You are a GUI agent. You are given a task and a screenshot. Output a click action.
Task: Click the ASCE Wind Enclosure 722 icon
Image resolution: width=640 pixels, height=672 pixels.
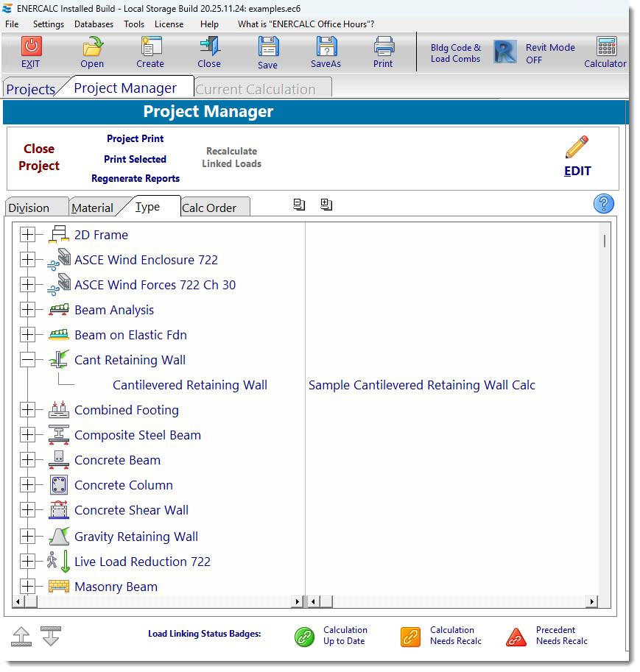click(x=59, y=260)
